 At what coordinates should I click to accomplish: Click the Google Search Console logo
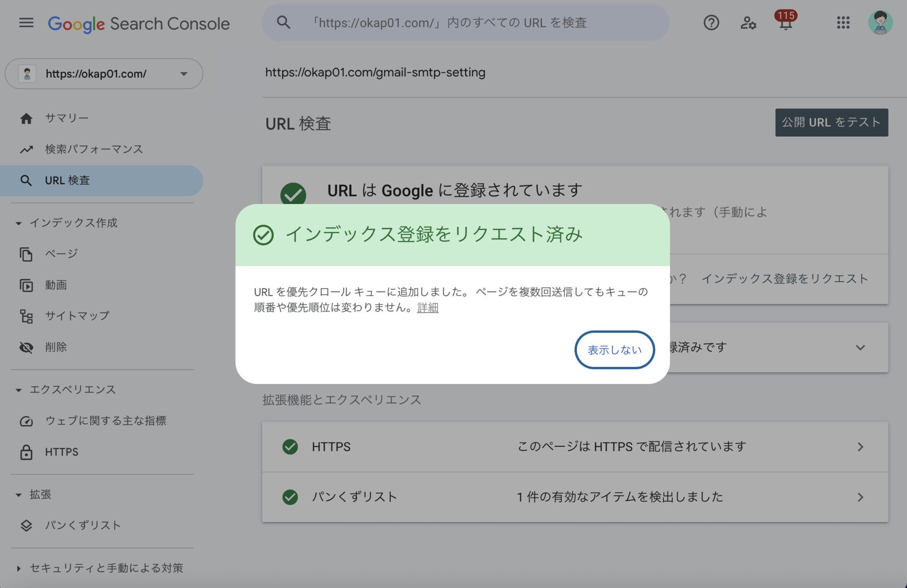(138, 24)
